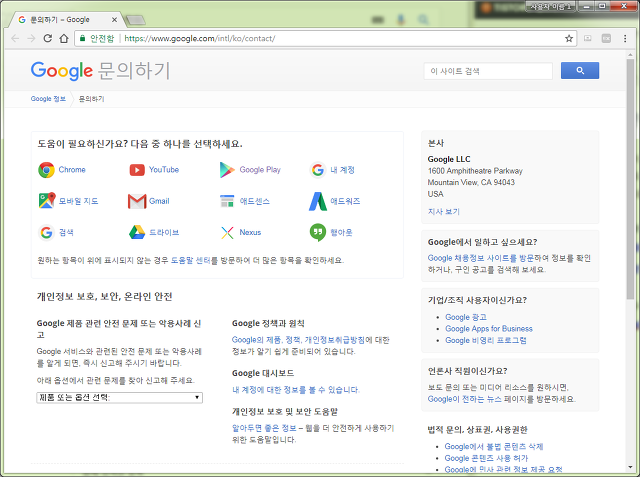Go to browser home page
Viewport: 640px width, 477px height.
[64, 38]
